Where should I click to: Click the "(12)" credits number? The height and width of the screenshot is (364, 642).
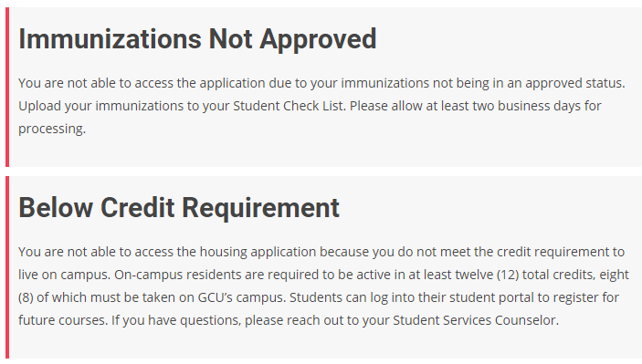click(x=508, y=275)
